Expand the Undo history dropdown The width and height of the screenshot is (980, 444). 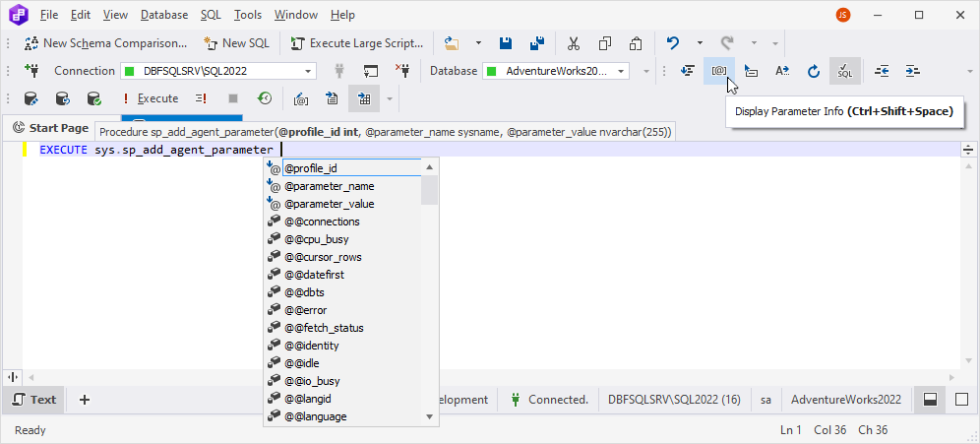pyautogui.click(x=700, y=43)
